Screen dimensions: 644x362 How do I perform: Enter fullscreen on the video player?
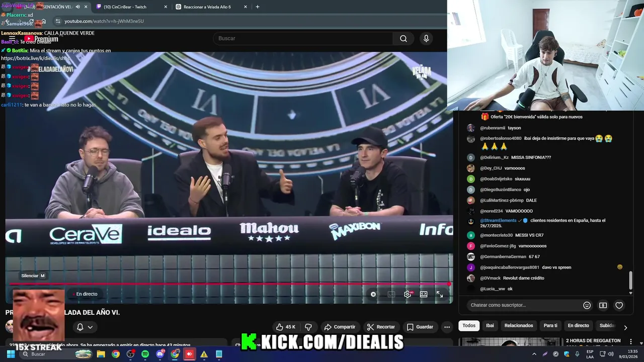[440, 294]
